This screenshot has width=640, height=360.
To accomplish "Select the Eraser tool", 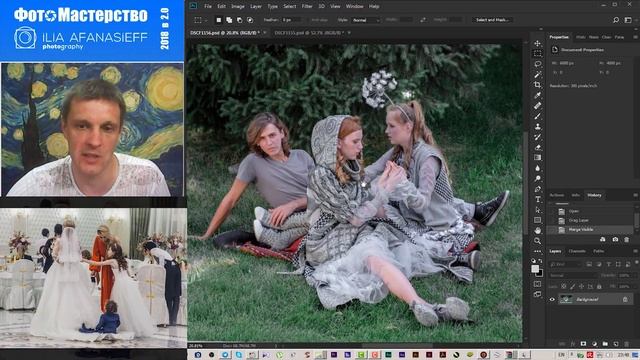I will (538, 147).
